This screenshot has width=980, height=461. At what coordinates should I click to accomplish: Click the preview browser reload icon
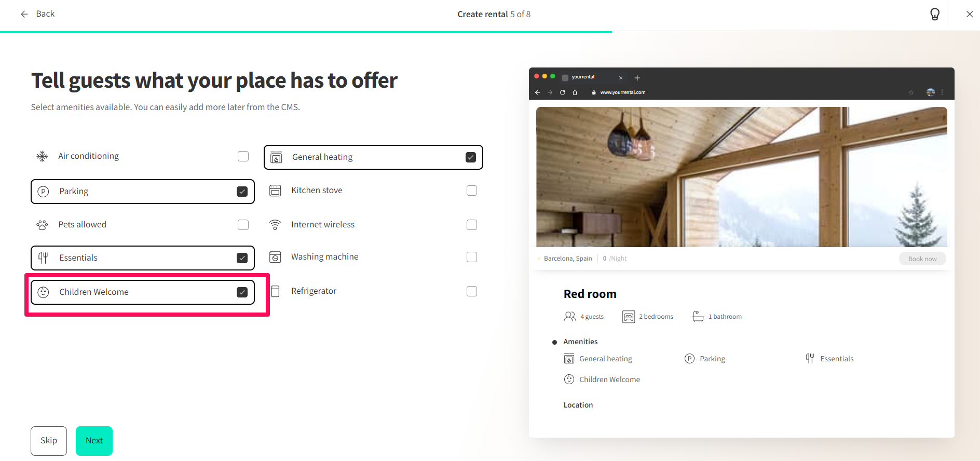point(562,92)
